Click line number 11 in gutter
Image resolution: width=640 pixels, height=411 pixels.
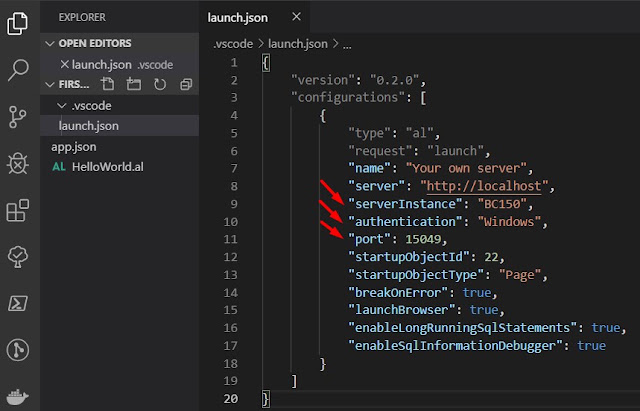(x=231, y=239)
